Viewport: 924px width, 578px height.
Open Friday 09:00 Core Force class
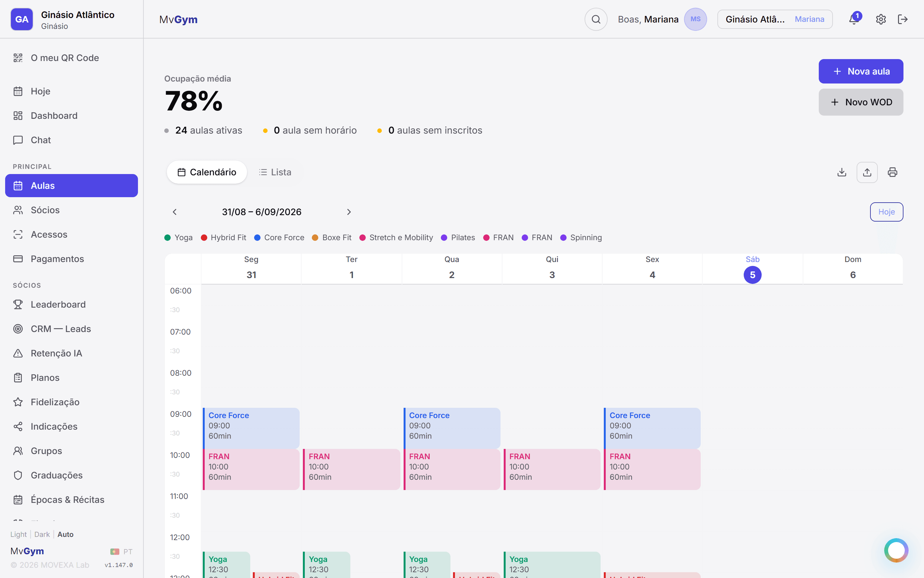pos(653,428)
